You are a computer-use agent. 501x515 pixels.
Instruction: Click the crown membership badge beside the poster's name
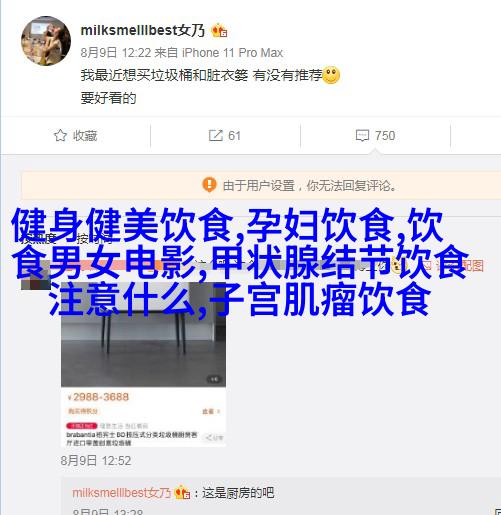pyautogui.click(x=219, y=31)
